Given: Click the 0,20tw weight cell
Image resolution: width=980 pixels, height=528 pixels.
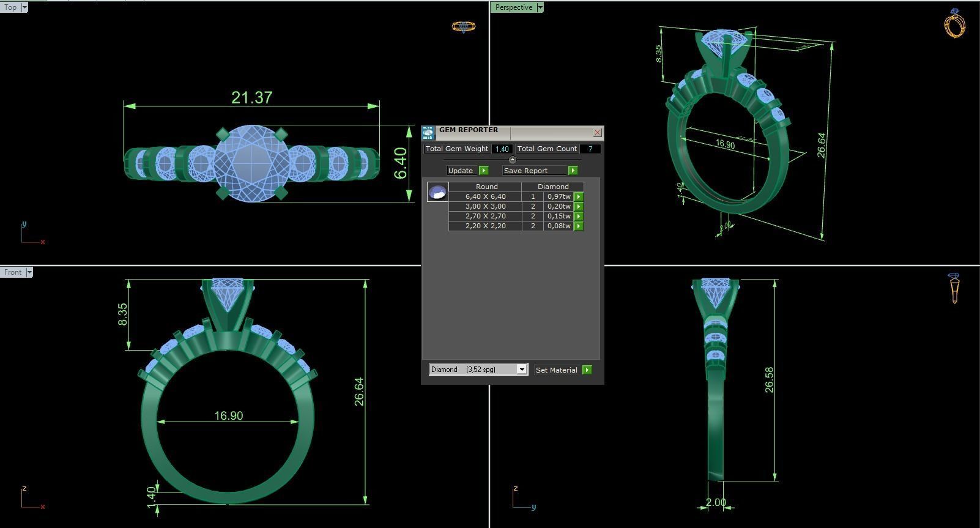Looking at the screenshot, I should pyautogui.click(x=559, y=207).
